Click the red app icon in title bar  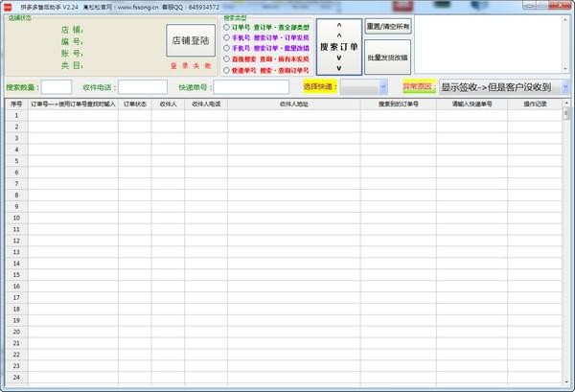tap(8, 7)
